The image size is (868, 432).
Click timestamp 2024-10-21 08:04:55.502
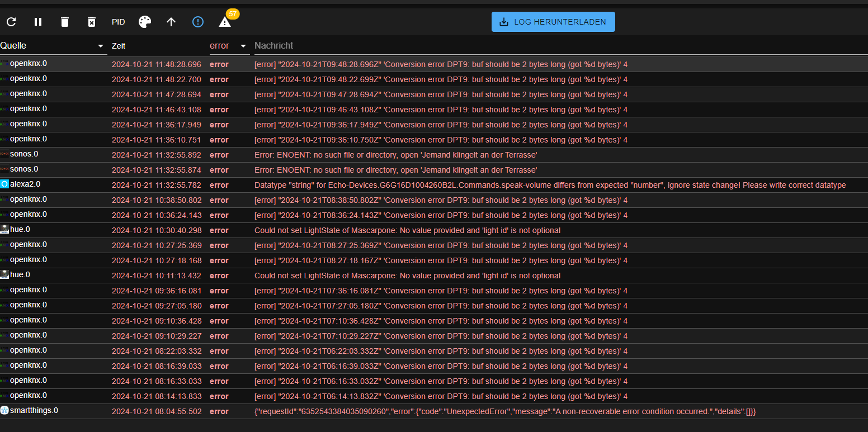click(157, 411)
